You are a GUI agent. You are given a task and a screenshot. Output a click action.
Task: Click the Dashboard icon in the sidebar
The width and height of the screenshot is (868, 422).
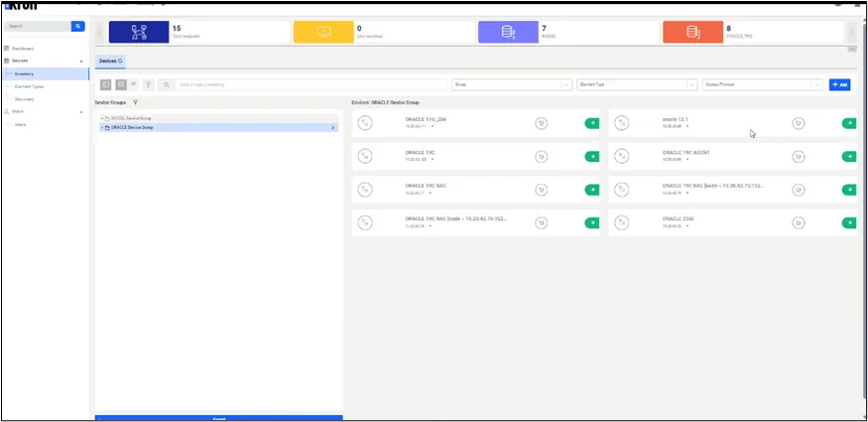click(7, 49)
